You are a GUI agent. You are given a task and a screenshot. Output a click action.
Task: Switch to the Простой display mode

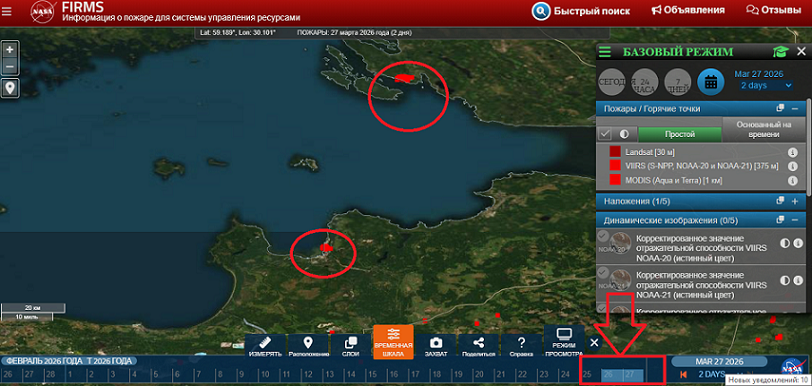tap(679, 134)
